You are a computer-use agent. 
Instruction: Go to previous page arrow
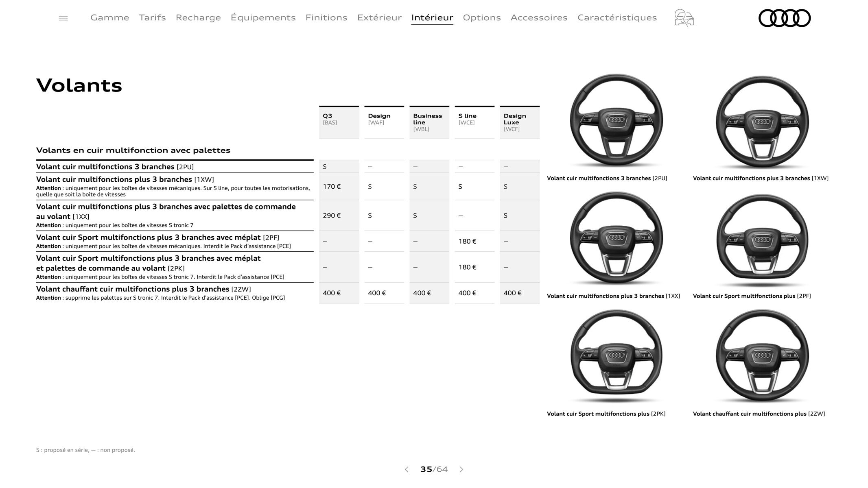(x=406, y=469)
